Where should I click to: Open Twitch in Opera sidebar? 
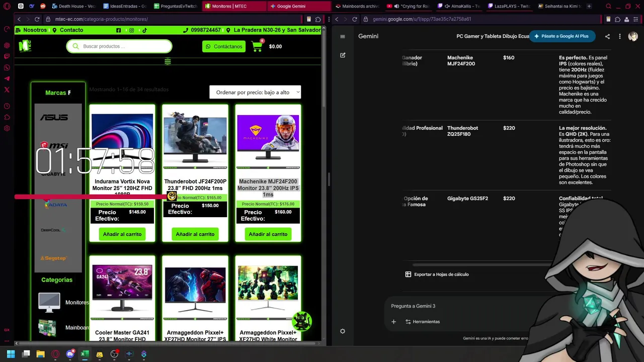(x=7, y=56)
